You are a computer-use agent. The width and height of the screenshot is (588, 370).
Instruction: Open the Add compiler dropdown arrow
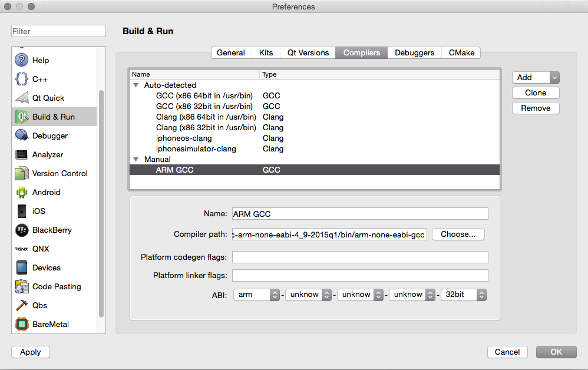[554, 77]
